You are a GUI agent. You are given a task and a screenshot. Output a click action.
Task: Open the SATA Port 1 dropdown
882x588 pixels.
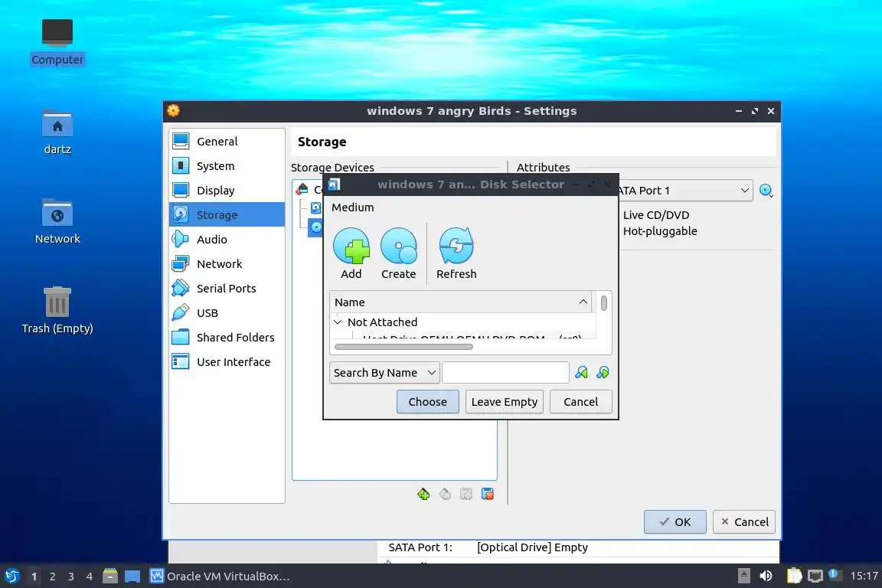[684, 191]
